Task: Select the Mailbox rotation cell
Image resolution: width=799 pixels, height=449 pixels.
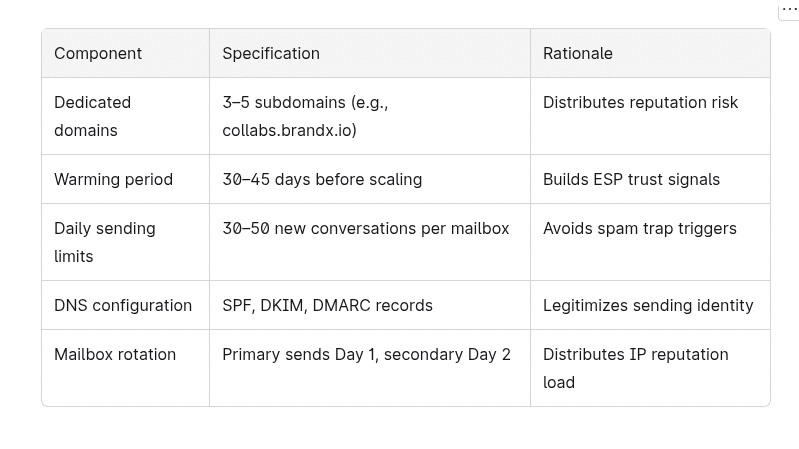Action: click(115, 355)
